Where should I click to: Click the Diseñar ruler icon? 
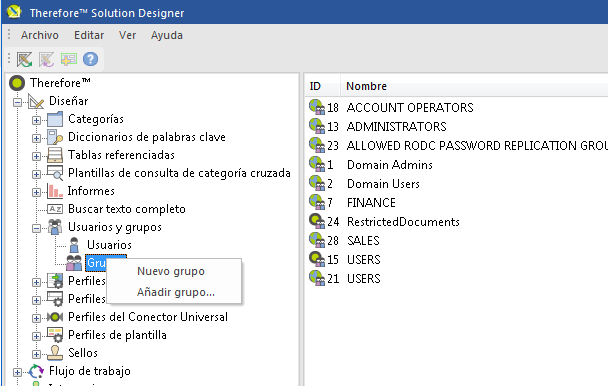36,102
